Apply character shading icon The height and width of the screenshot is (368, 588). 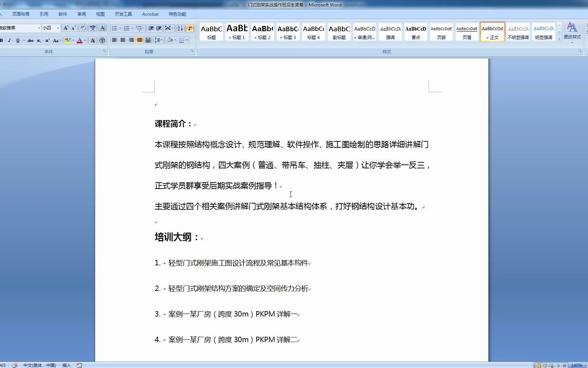(93, 40)
